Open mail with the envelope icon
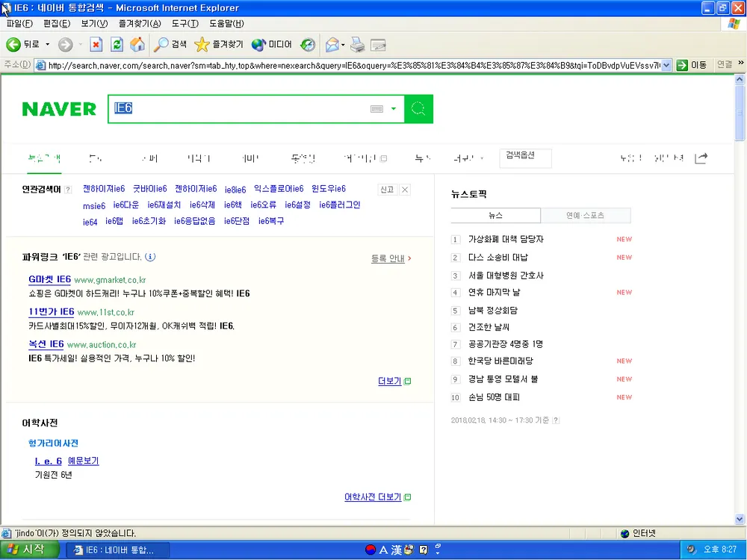 [332, 44]
